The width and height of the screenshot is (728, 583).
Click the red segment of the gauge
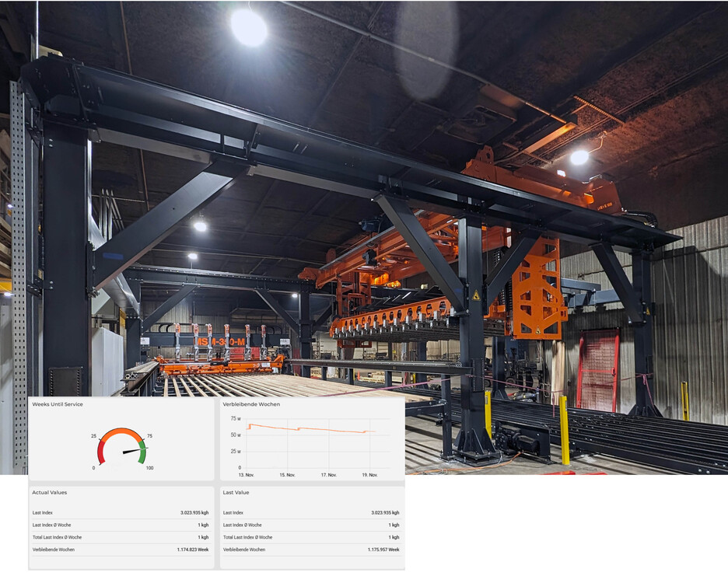coord(101,453)
